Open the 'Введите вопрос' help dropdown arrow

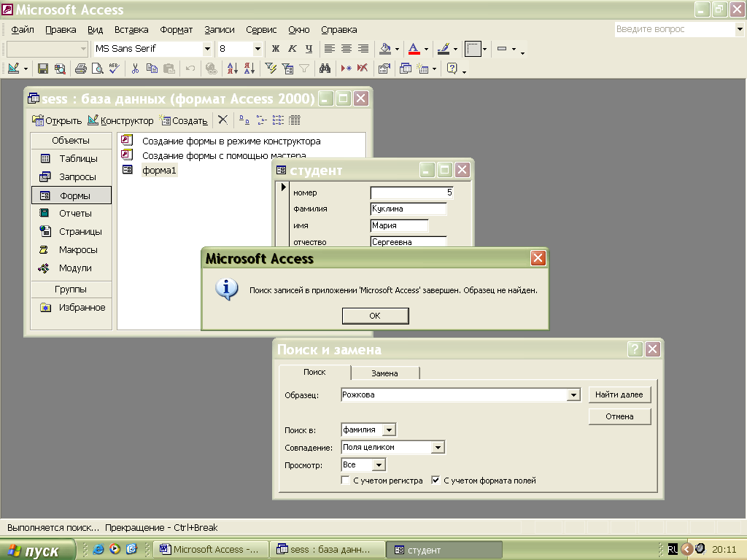pos(740,29)
